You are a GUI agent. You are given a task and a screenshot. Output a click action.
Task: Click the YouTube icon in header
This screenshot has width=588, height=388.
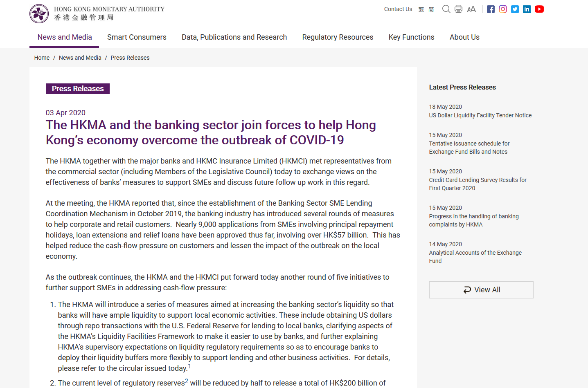[x=539, y=9]
